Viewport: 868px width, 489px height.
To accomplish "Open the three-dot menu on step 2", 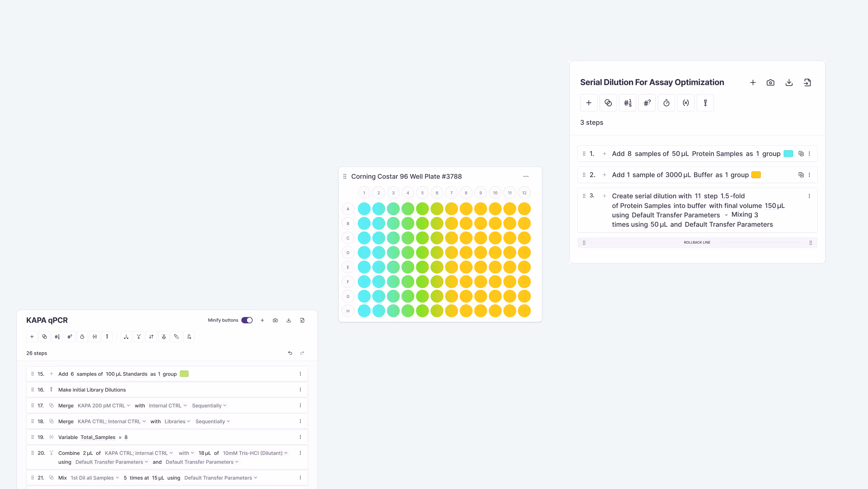I will [810, 175].
